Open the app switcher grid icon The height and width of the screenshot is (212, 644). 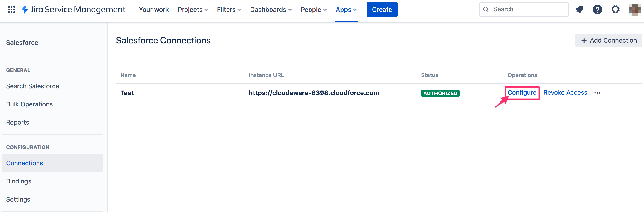[x=12, y=10]
